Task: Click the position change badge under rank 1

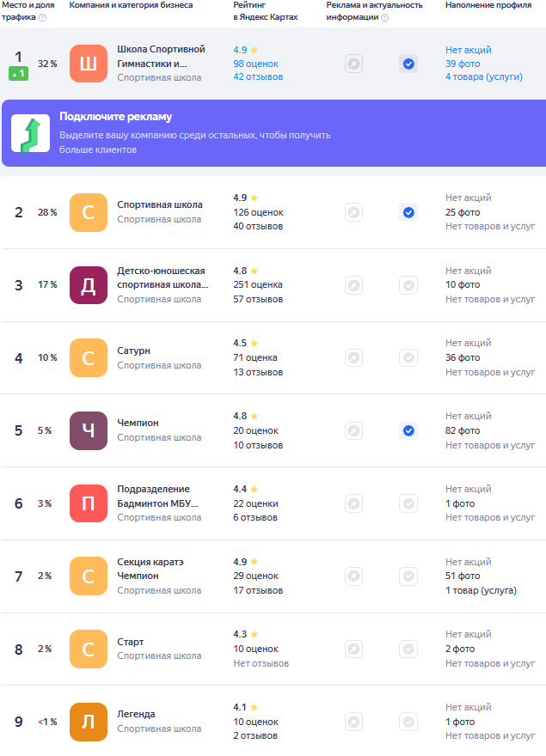Action: [18, 74]
